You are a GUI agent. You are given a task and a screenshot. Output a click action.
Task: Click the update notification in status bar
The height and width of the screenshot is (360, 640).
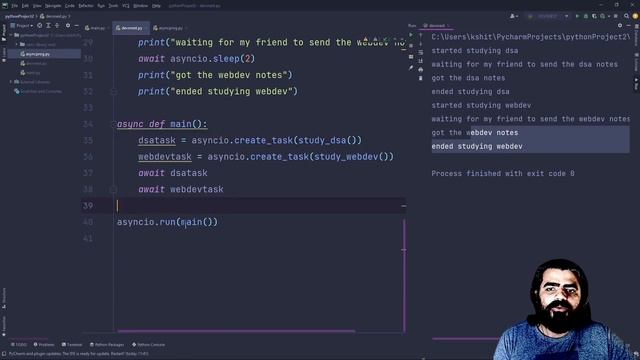(78, 354)
